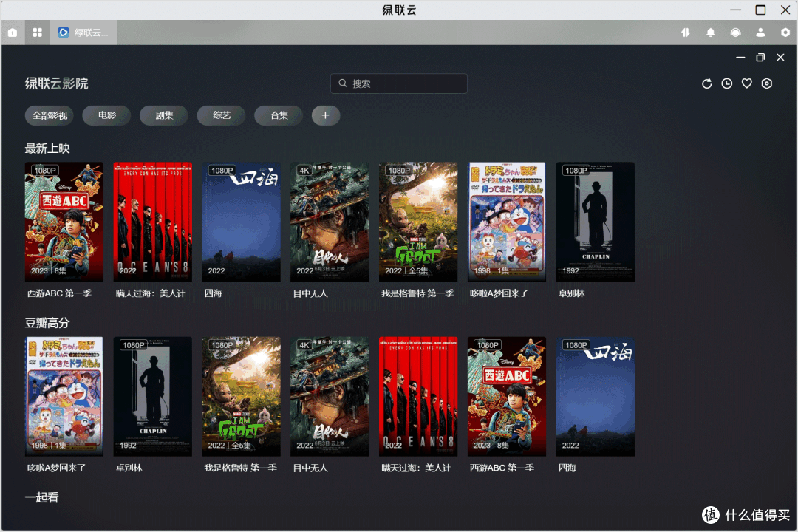The width and height of the screenshot is (798, 532).
Task: Click title 哆啦A梦回来了 under 最新上映
Action: click(x=499, y=293)
